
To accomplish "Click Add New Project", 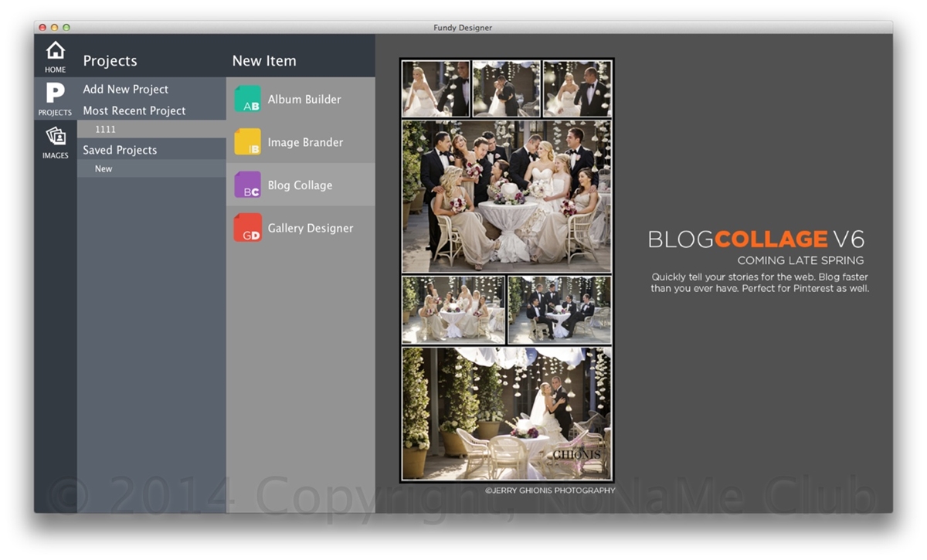I will (126, 90).
